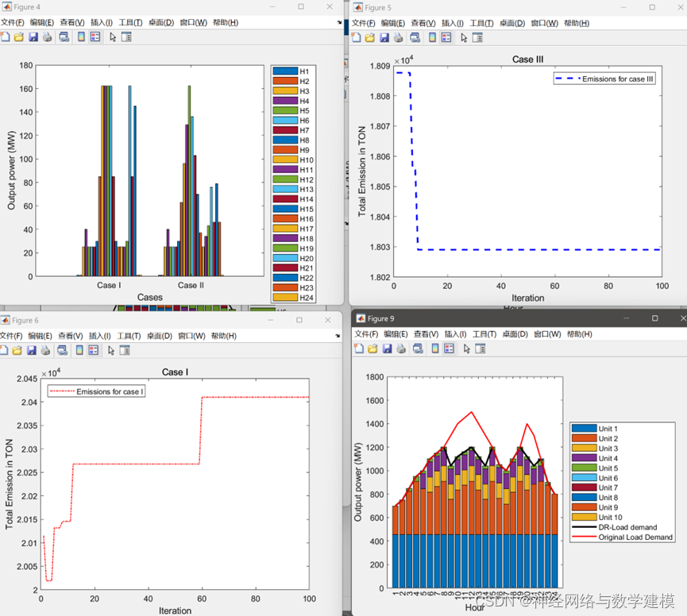Viewport: 687px width, 616px height.
Task: Click 'Emissions for case III' legend label
Action: click(617, 79)
